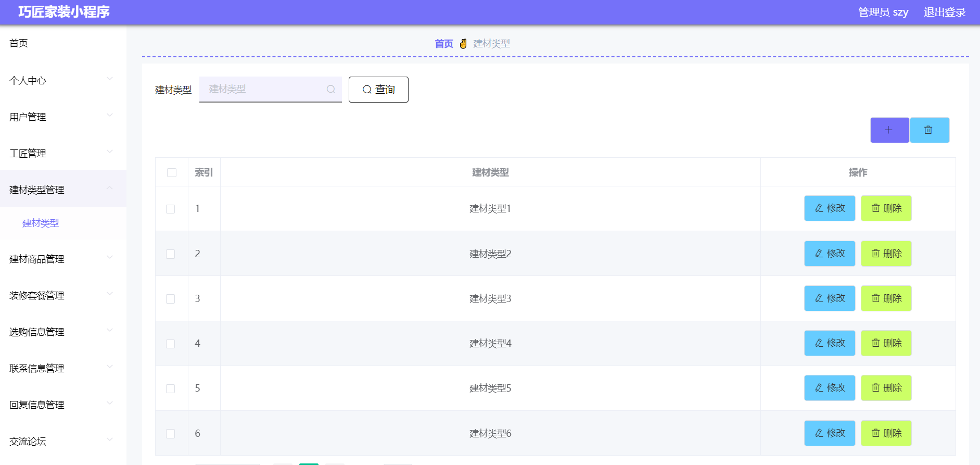The width and height of the screenshot is (980, 465).
Task: Edit row 建材类型3 with 修改
Action: pyautogui.click(x=830, y=298)
